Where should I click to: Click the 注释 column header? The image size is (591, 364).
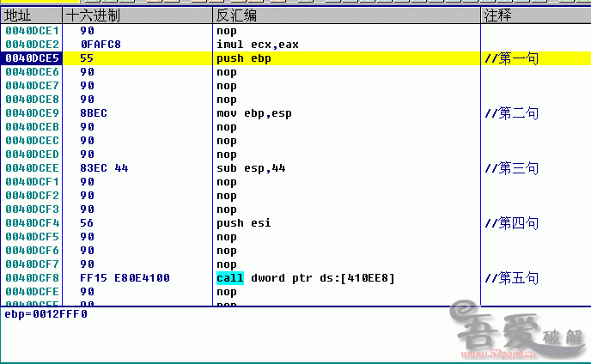498,16
